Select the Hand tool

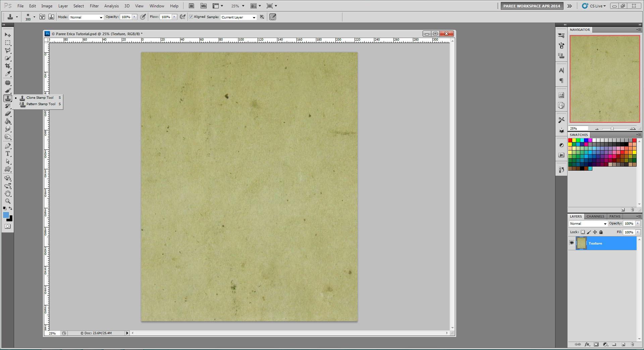pos(8,193)
